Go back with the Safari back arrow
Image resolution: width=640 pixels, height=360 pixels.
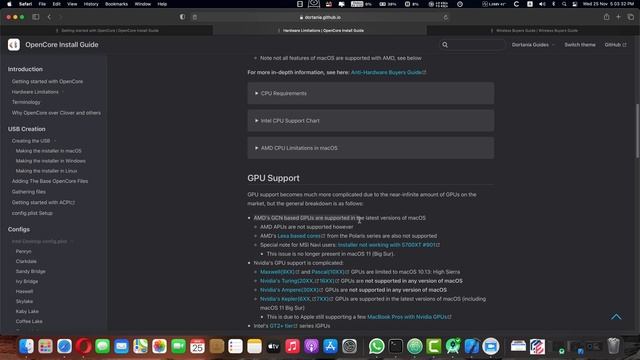pos(49,17)
